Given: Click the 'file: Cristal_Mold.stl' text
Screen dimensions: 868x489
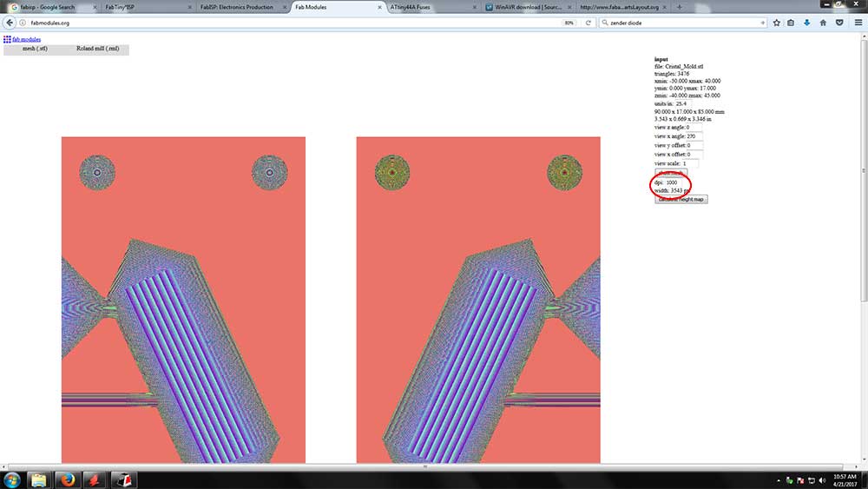Looking at the screenshot, I should pos(679,67).
